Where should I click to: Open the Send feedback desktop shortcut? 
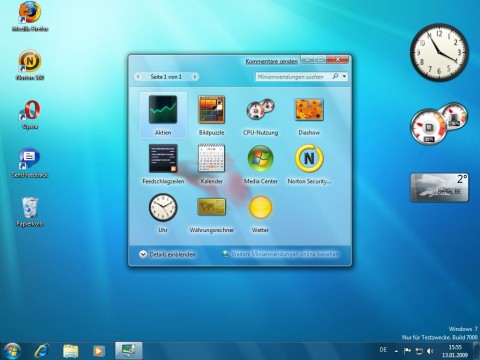pos(30,163)
